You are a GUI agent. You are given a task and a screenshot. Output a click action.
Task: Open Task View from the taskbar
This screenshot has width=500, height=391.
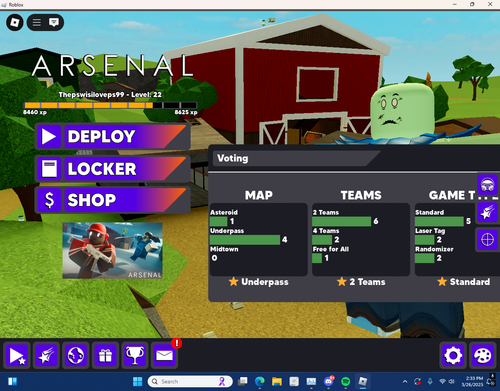pyautogui.click(x=243, y=381)
